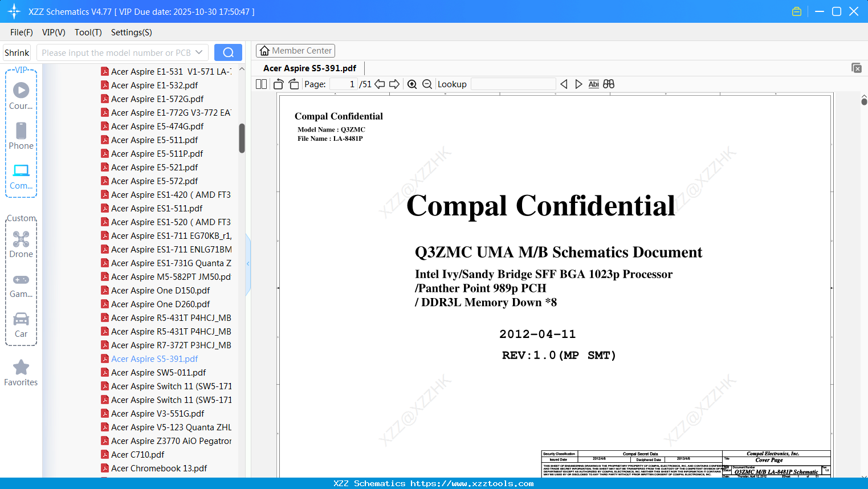Select the Acer Aspire S5-391.pdf tab
The height and width of the screenshot is (489, 868).
309,68
